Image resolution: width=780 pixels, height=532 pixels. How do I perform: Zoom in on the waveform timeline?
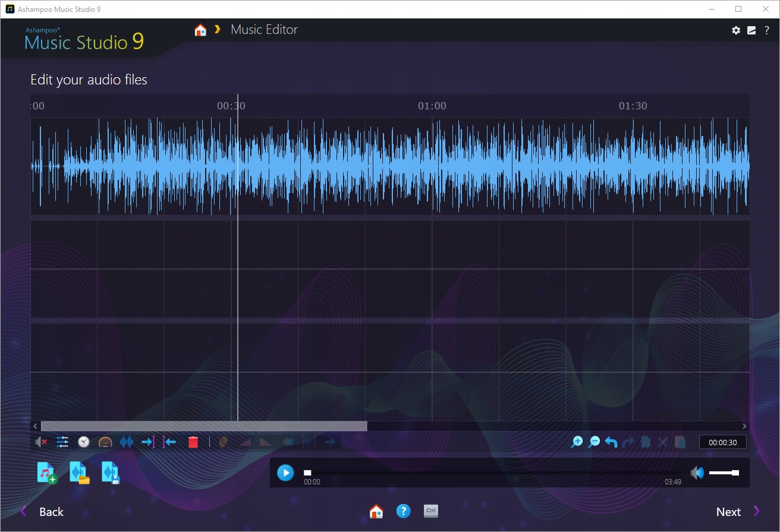coord(577,442)
